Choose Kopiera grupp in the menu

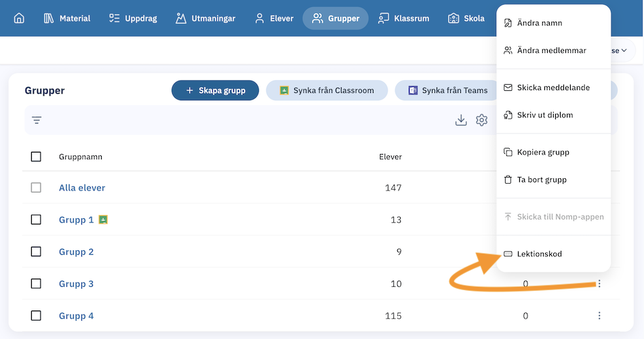553,152
